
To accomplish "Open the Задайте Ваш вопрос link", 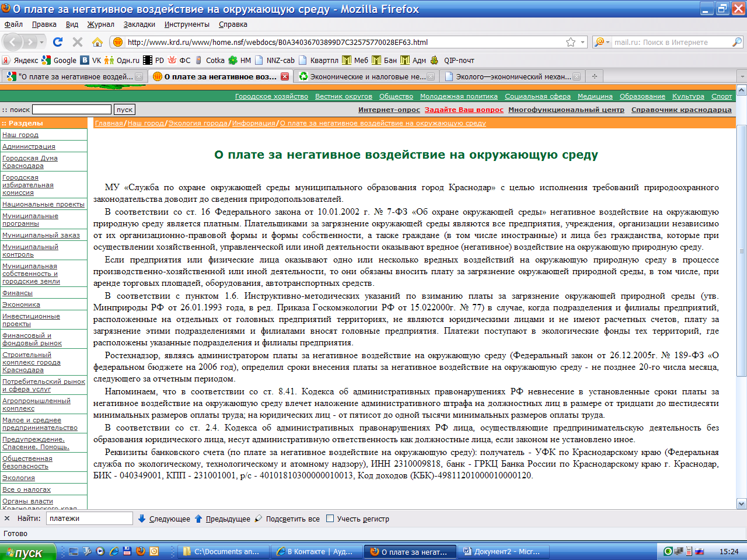I will pos(464,110).
